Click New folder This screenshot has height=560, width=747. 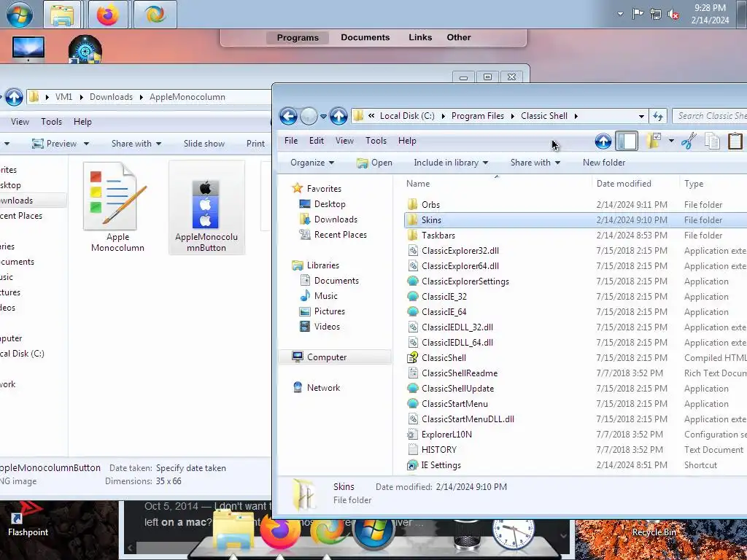pos(603,163)
